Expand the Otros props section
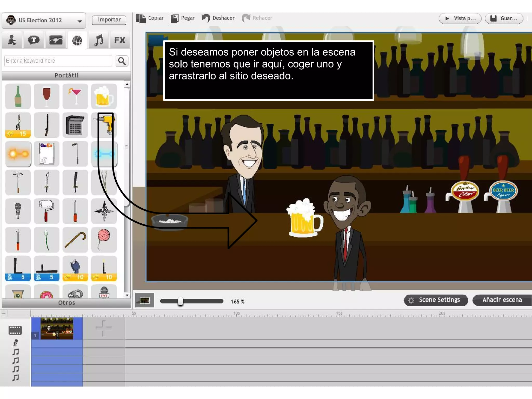This screenshot has height=399, width=532. 66,303
